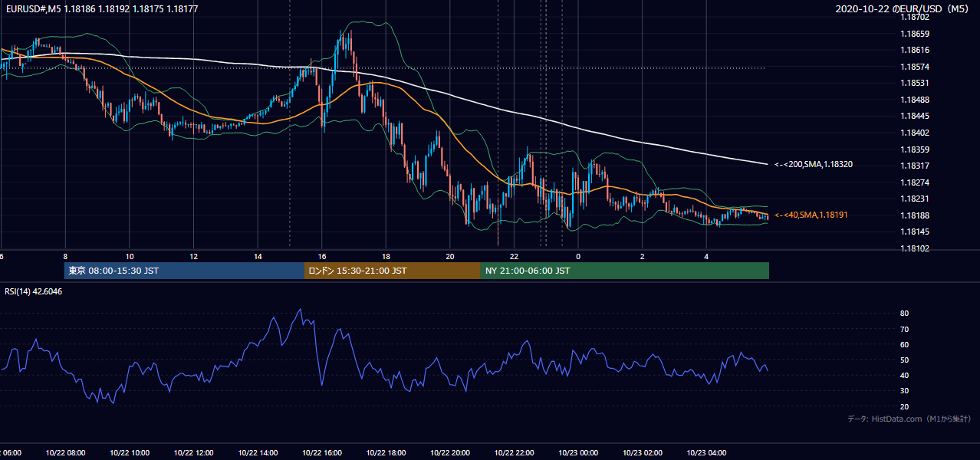Screen dimensions: 980x460
Task: Click price level 1.18317 on the axis
Action: click(x=915, y=166)
